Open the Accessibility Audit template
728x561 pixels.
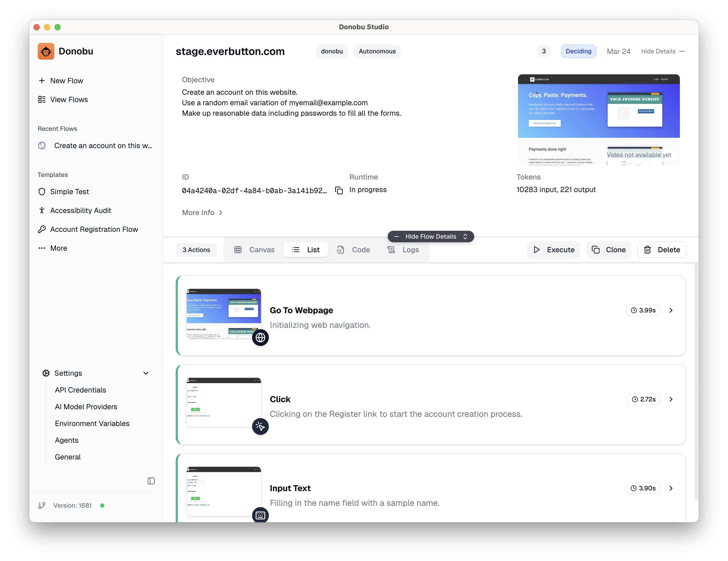[81, 210]
